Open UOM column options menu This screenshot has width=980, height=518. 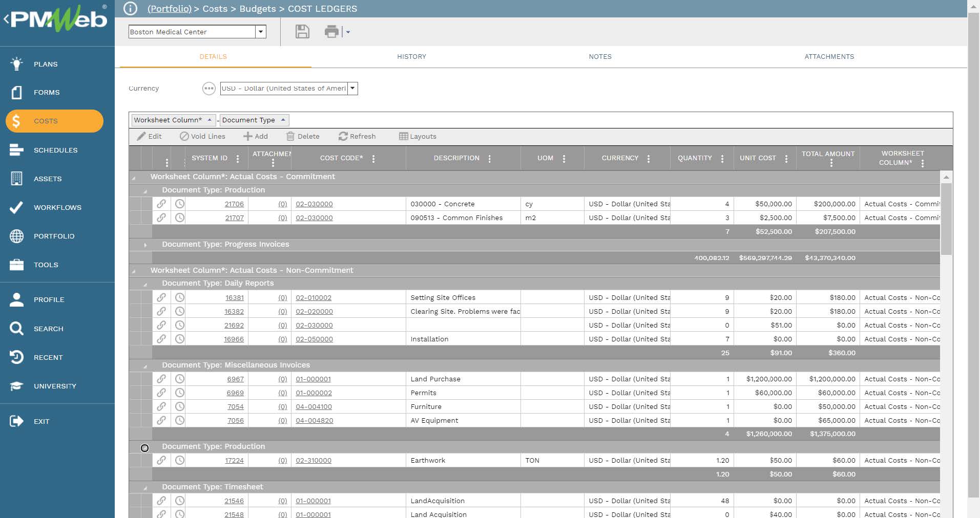pos(564,159)
